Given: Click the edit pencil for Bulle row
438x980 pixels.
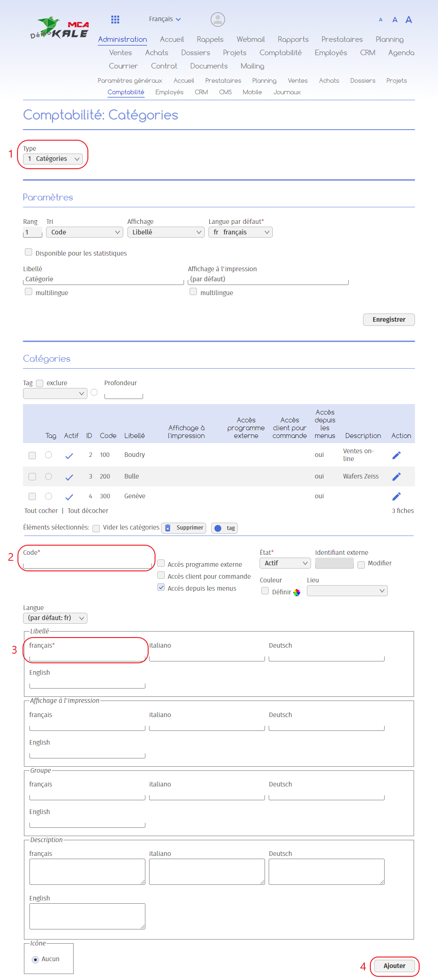Looking at the screenshot, I should click(x=396, y=477).
